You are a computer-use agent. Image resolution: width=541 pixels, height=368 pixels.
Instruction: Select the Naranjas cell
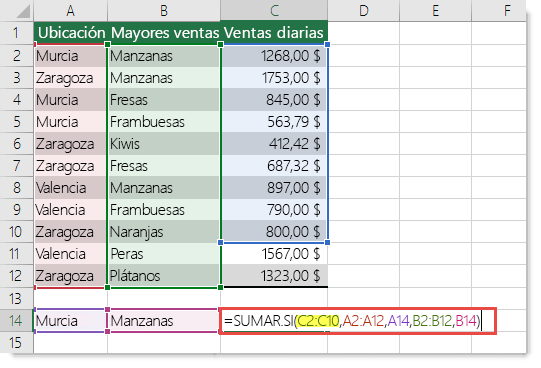coord(164,232)
